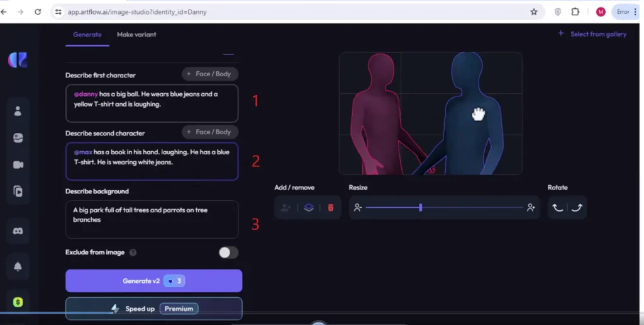Click the @danny mention text

[86, 94]
